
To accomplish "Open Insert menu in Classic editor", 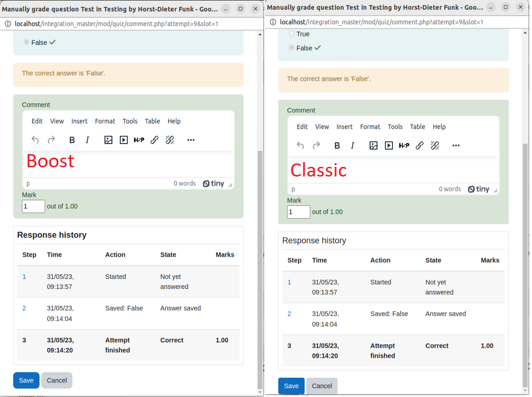I will click(345, 127).
